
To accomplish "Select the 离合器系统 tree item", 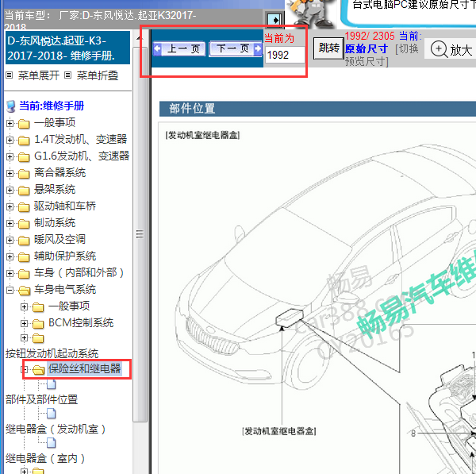I will pos(59,172).
